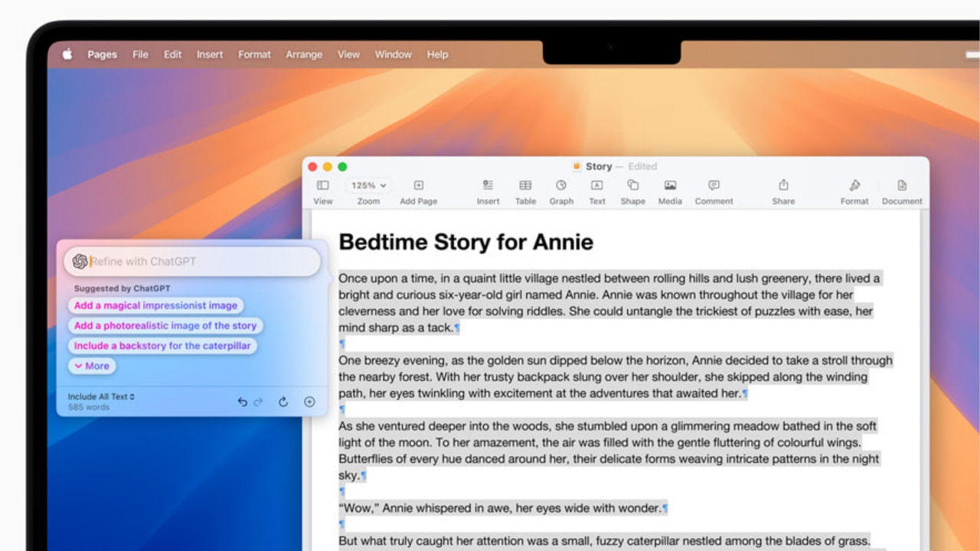Open the File menu
The image size is (980, 551).
[141, 54]
